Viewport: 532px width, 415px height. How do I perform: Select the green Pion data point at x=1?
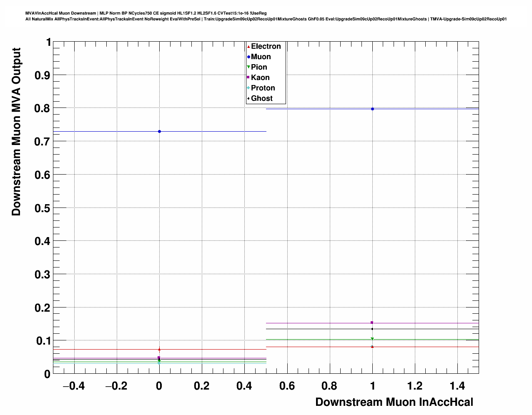(x=372, y=339)
